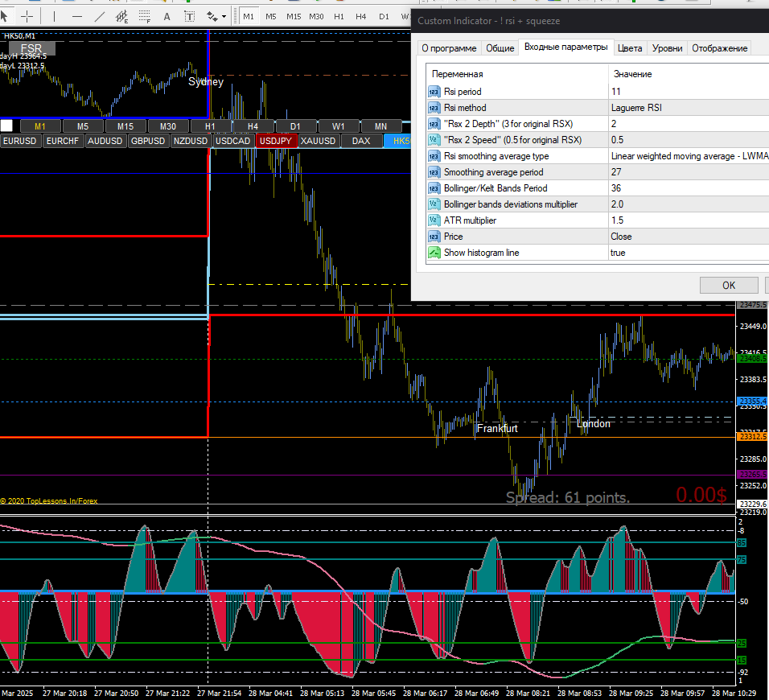This screenshot has width=769, height=700.
Task: Select M15 timeframe in toolbar
Action: click(x=294, y=16)
